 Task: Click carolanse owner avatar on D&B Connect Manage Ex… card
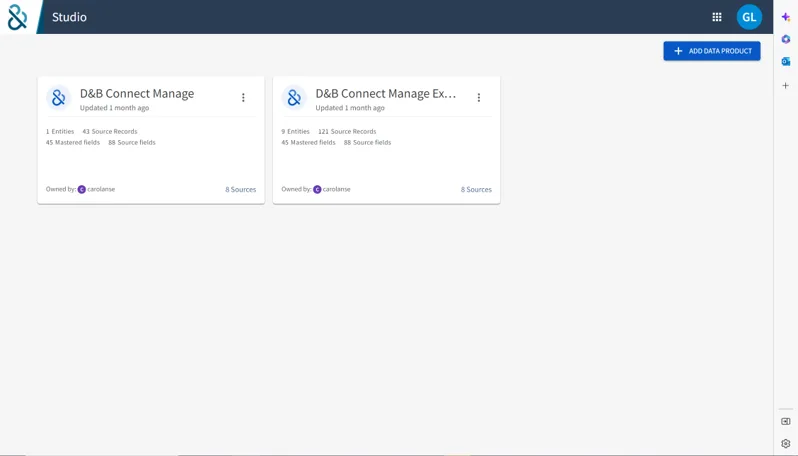point(317,189)
